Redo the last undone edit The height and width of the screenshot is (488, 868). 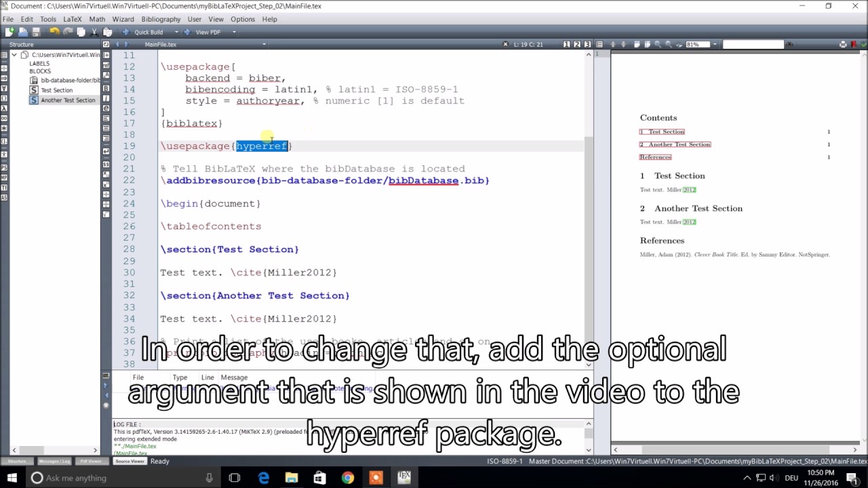[x=68, y=32]
